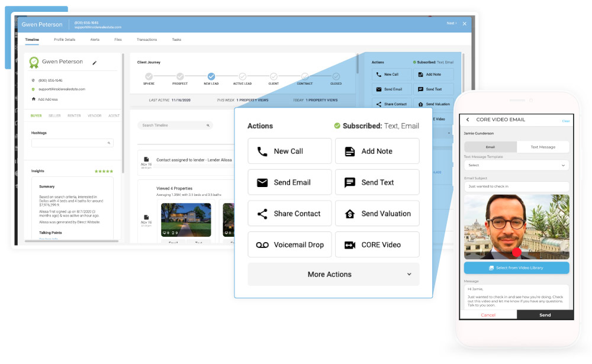The image size is (592, 364).
Task: Click the back arrow in CORE VIDEO EMAIL
Action: [x=468, y=120]
